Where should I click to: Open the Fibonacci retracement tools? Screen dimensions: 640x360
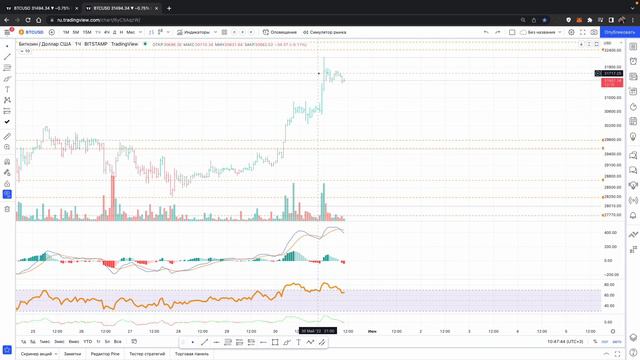[7, 67]
